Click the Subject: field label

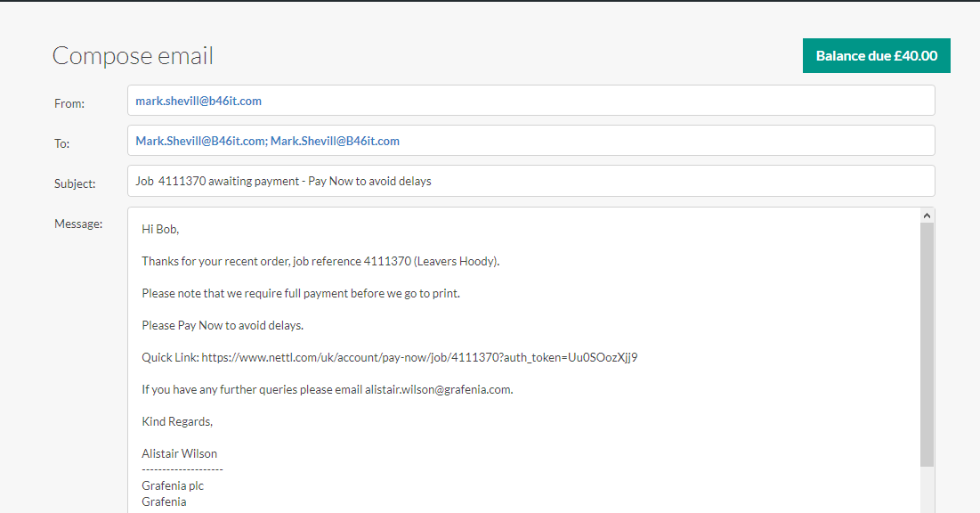[75, 183]
